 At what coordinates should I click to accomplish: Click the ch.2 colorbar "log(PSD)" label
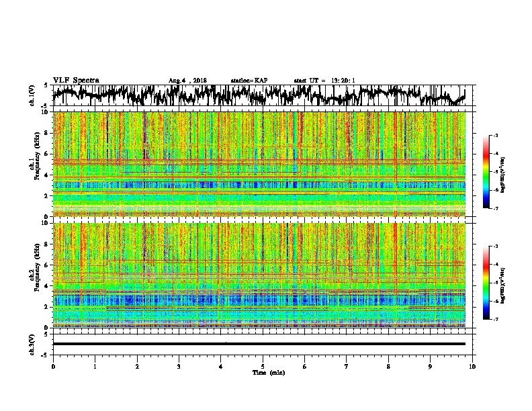point(503,285)
